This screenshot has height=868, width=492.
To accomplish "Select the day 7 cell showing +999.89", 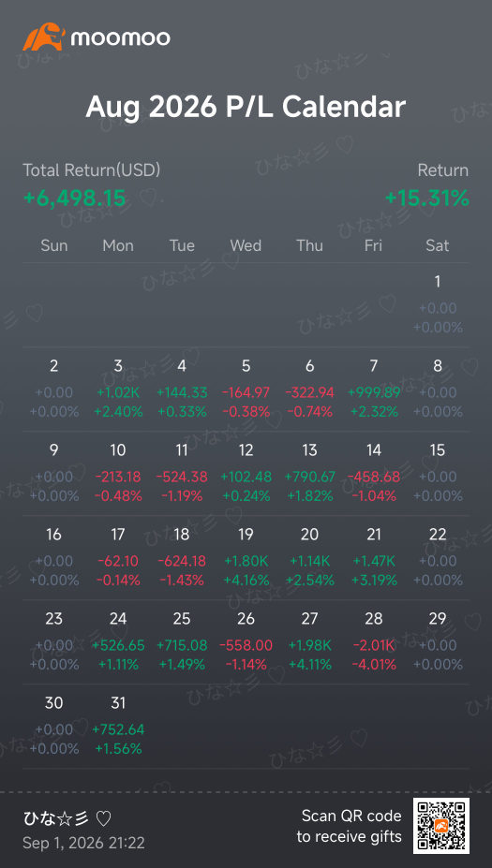I will point(374,390).
